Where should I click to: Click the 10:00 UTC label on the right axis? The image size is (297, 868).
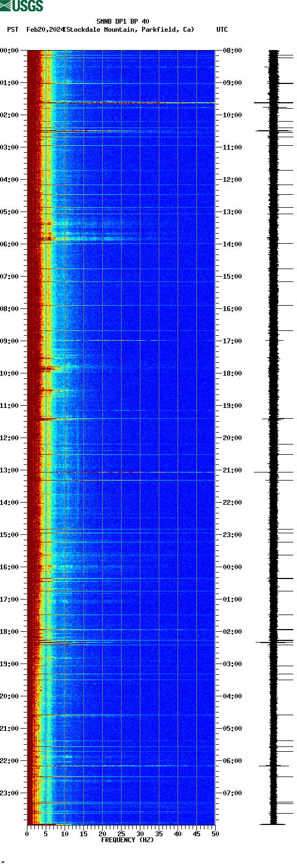[232, 115]
